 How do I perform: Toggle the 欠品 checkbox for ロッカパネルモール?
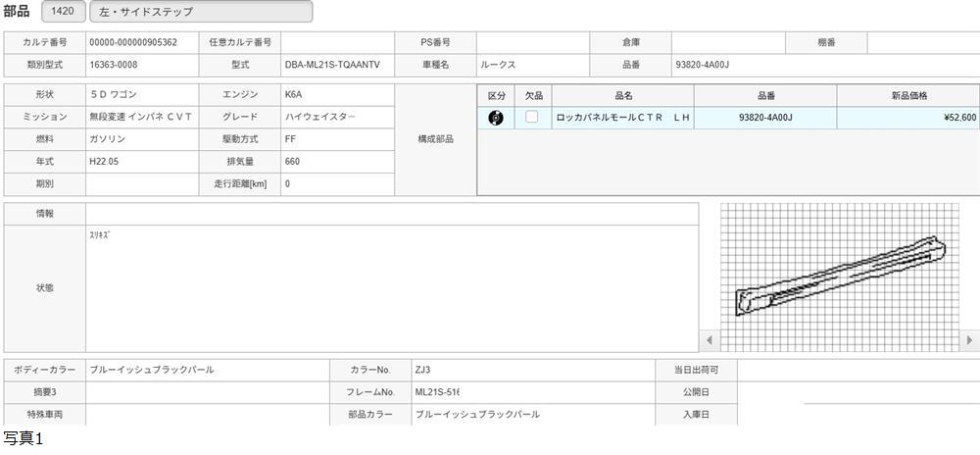point(532,118)
